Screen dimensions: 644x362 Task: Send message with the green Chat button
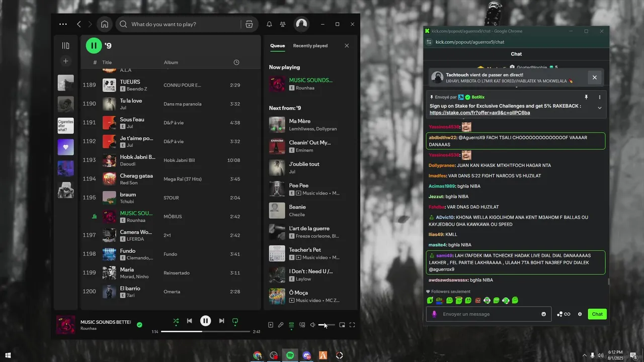point(597,314)
